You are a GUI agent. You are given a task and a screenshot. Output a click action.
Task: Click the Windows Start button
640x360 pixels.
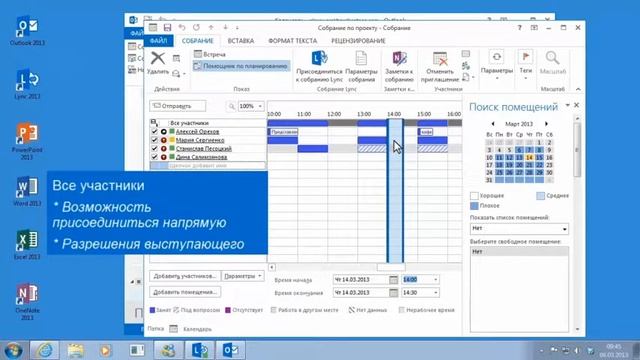[13, 350]
